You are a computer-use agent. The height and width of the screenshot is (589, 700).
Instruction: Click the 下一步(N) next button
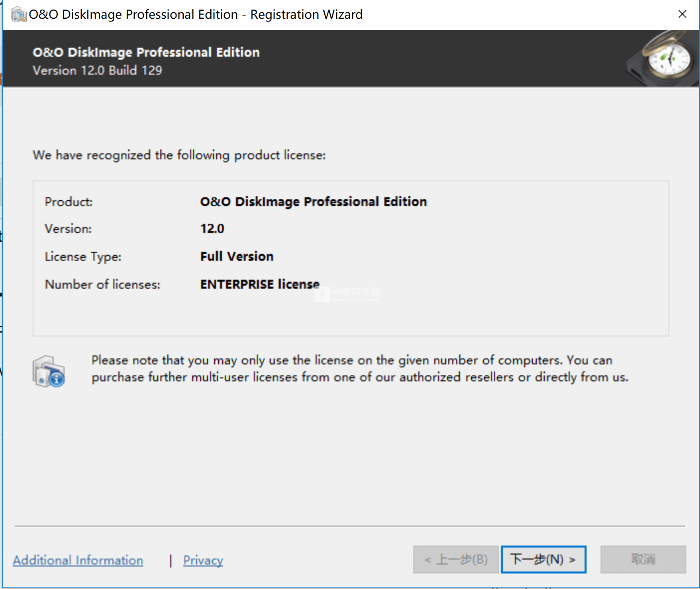[x=543, y=559]
